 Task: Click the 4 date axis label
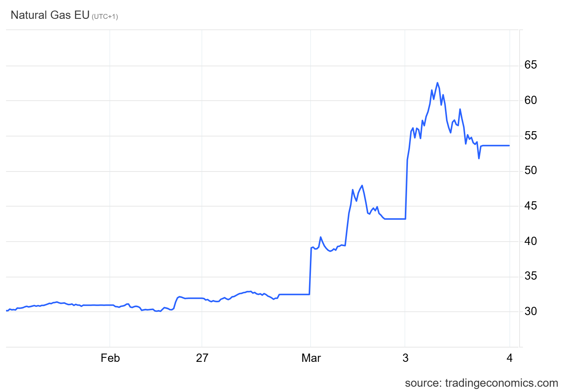click(509, 358)
